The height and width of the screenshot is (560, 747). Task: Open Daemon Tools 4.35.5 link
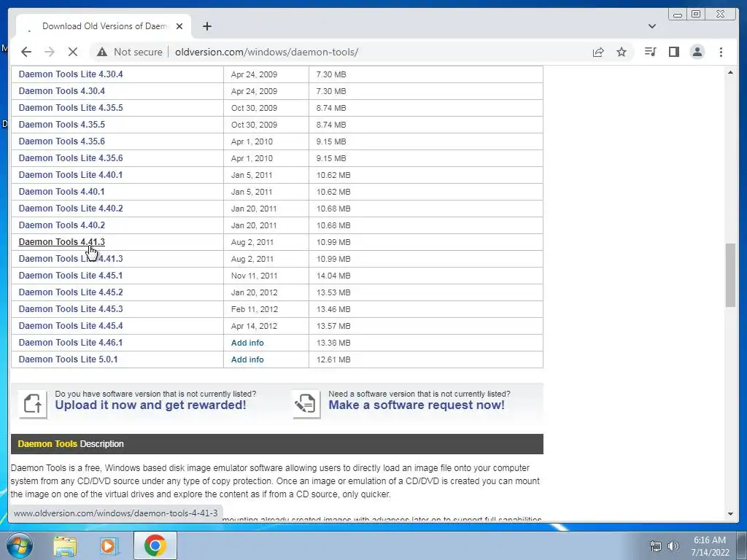click(x=61, y=124)
